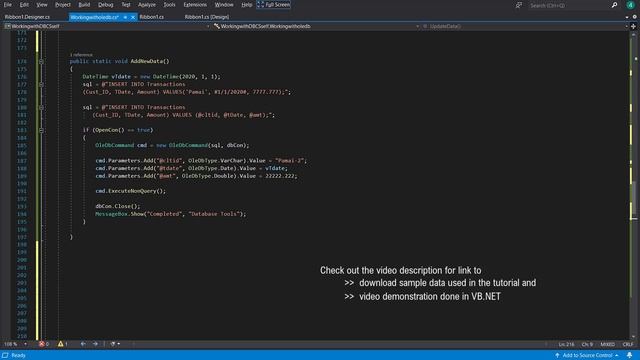Screen dimensions: 640x360
Task: Collapse the AddNewData method outline
Action: coord(41,61)
